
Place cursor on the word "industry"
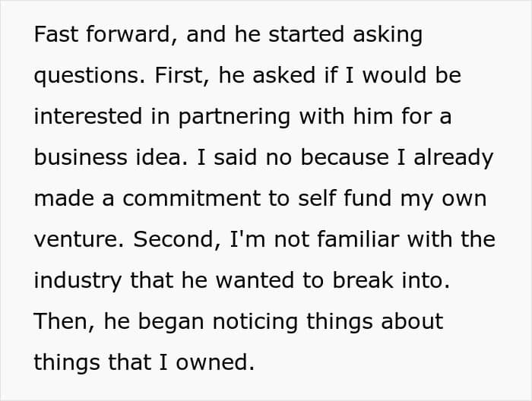click(78, 282)
